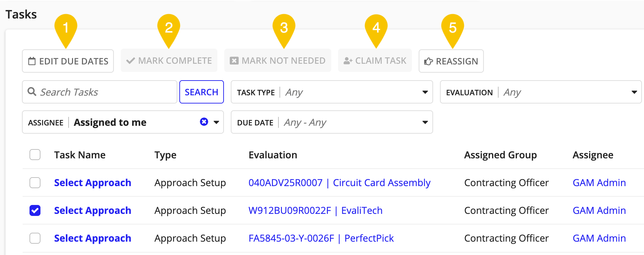The height and width of the screenshot is (255, 644).
Task: Check the PerfectPick task row checkbox
Action: [35, 238]
